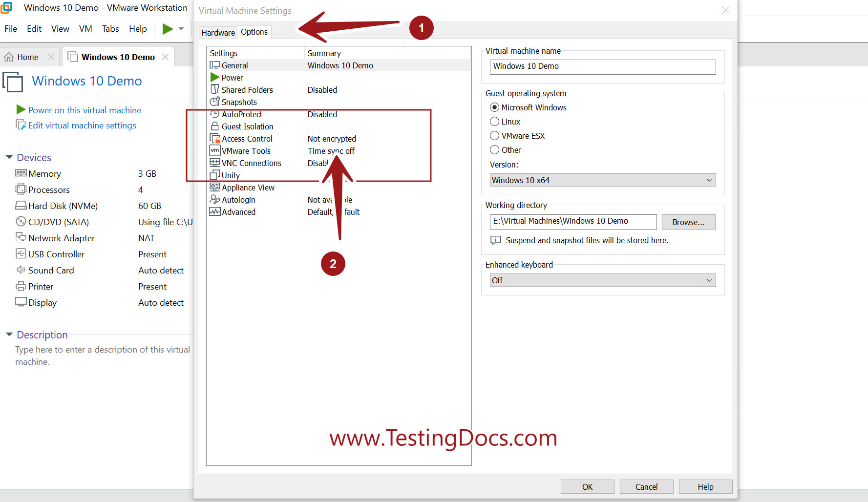Image resolution: width=868 pixels, height=502 pixels.
Task: Select the Guest Isolation lock icon
Action: click(x=215, y=126)
